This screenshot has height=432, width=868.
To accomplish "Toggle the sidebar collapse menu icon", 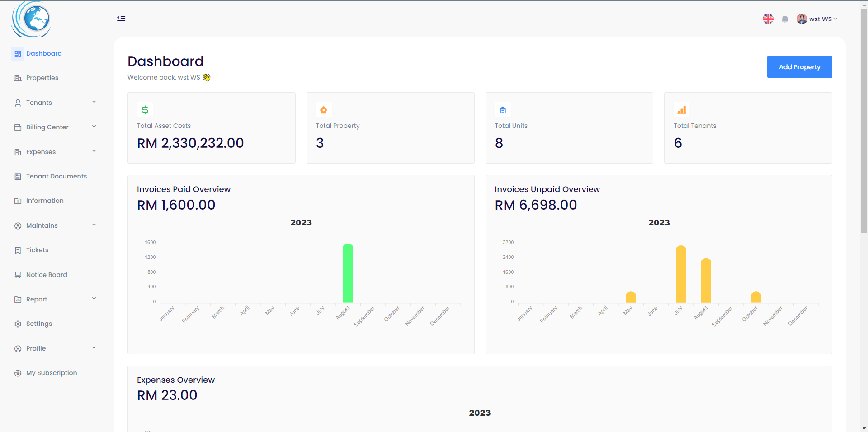I will point(121,18).
